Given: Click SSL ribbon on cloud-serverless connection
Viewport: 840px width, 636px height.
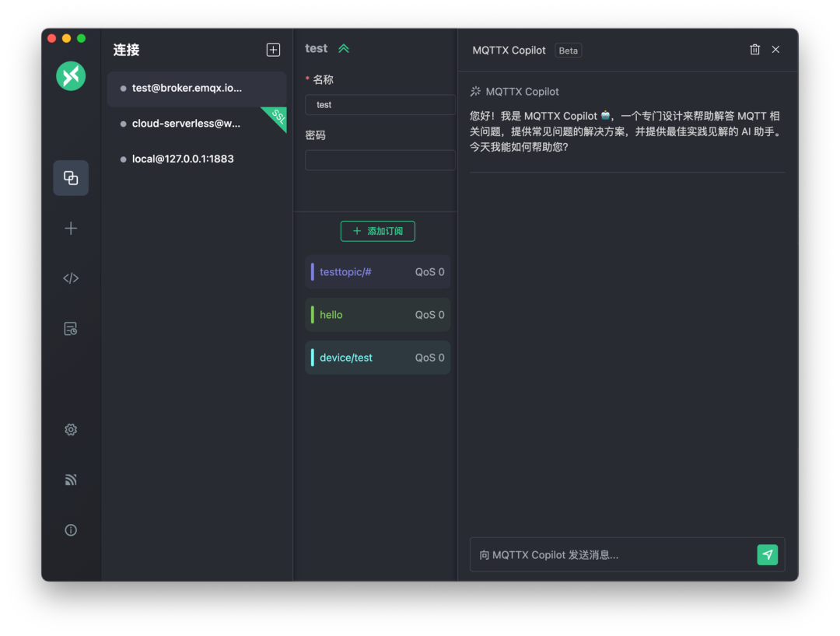Looking at the screenshot, I should (276, 117).
